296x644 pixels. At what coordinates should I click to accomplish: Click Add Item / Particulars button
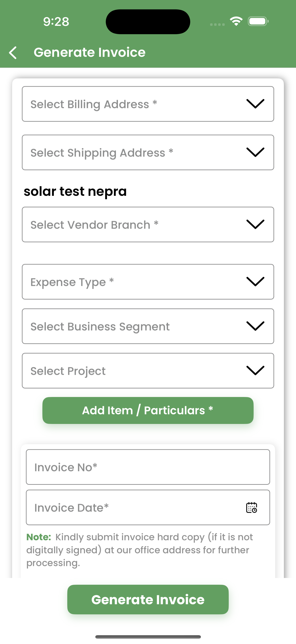tap(148, 410)
